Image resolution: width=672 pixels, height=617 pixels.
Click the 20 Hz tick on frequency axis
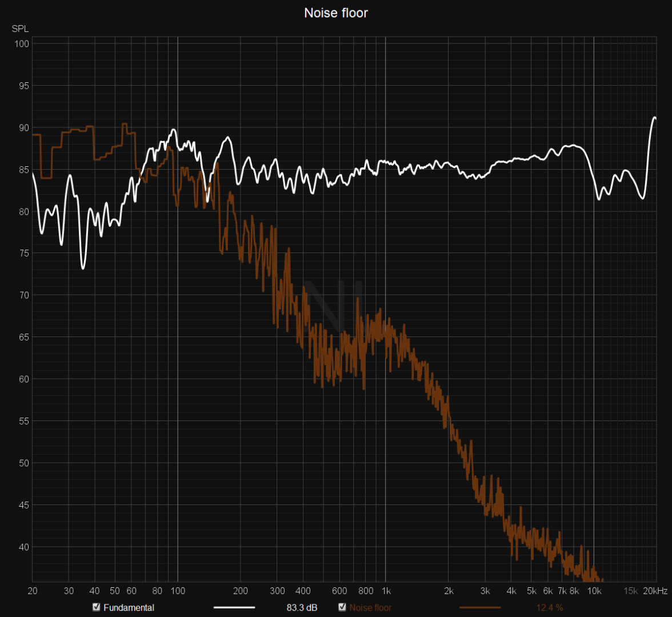[32, 591]
